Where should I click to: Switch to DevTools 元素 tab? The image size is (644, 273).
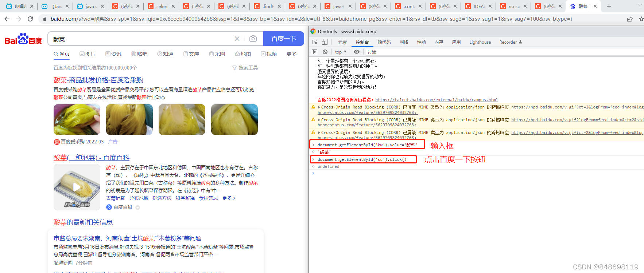click(x=342, y=42)
